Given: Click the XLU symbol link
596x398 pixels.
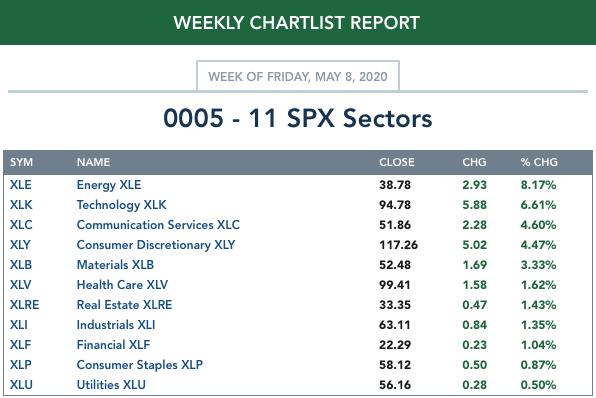Looking at the screenshot, I should [21, 385].
